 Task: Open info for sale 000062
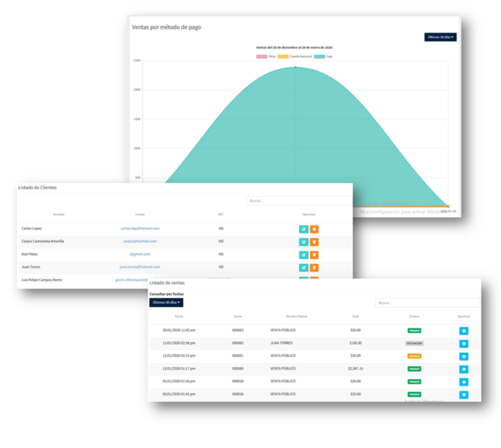(463, 343)
